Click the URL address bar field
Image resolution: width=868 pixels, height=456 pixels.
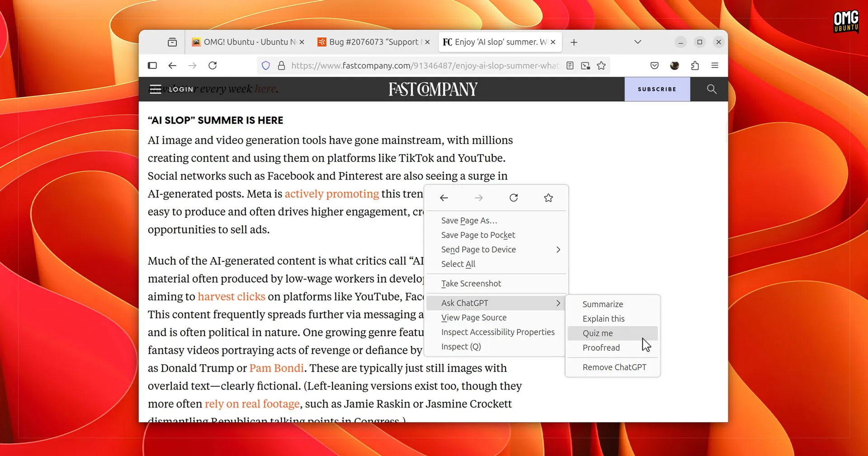425,66
